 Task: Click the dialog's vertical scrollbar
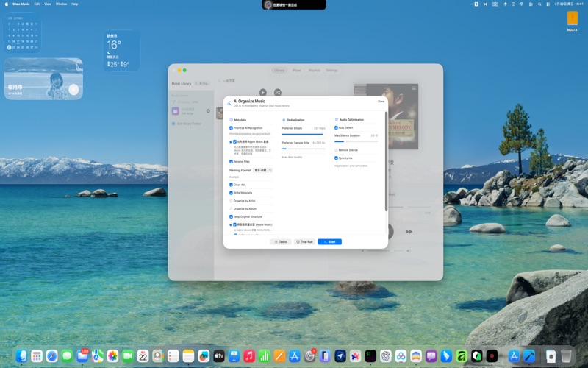click(x=386, y=162)
